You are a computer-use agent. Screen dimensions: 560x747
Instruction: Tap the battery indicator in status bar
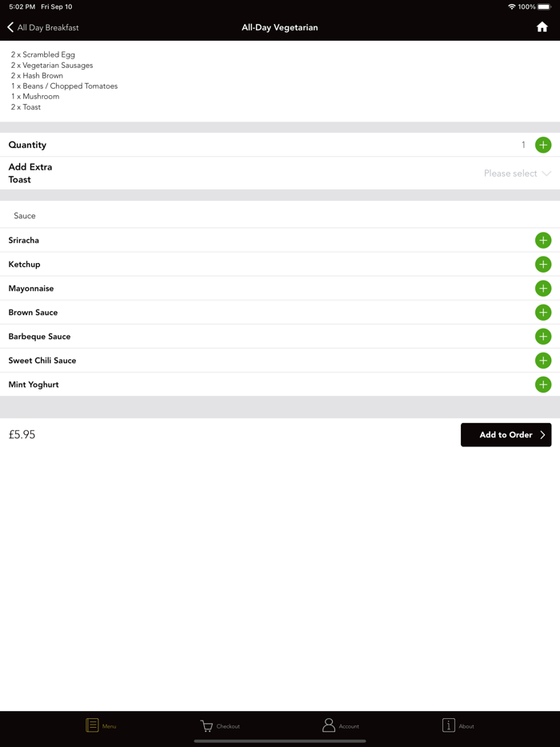coord(544,6)
